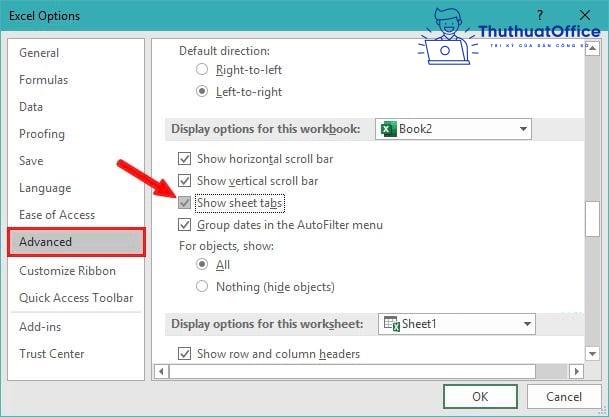609x417 pixels.
Task: Click the vertical scrollbar up arrow
Action: (592, 49)
